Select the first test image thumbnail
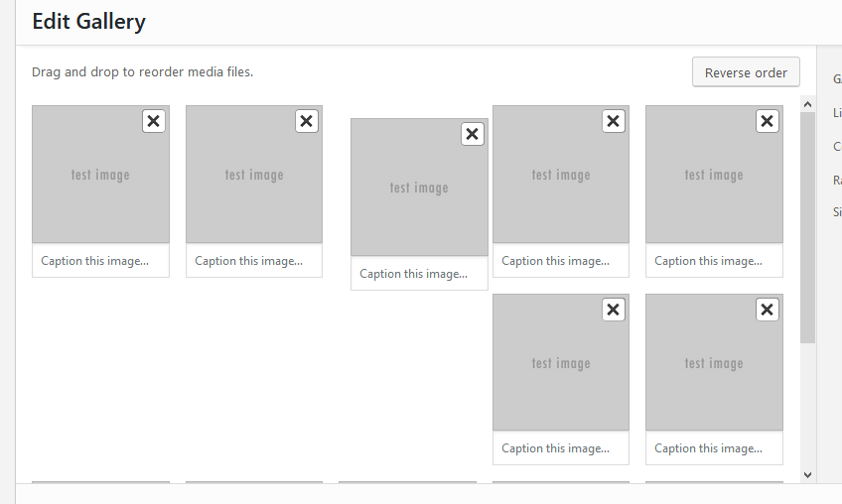The width and height of the screenshot is (842, 504). coord(100,175)
